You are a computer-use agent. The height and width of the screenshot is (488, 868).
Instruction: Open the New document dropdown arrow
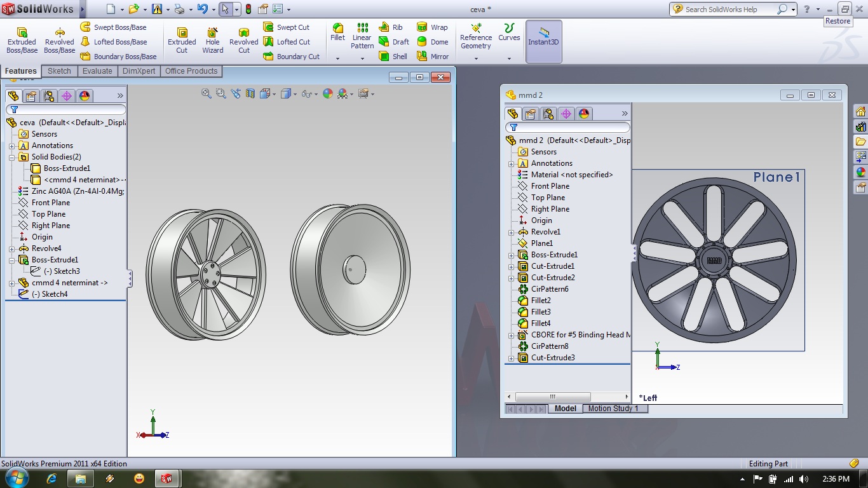(x=121, y=10)
